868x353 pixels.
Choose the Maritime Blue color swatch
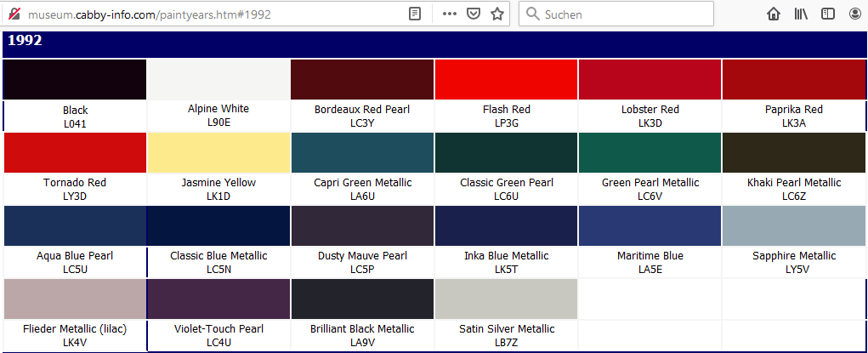[x=650, y=225]
